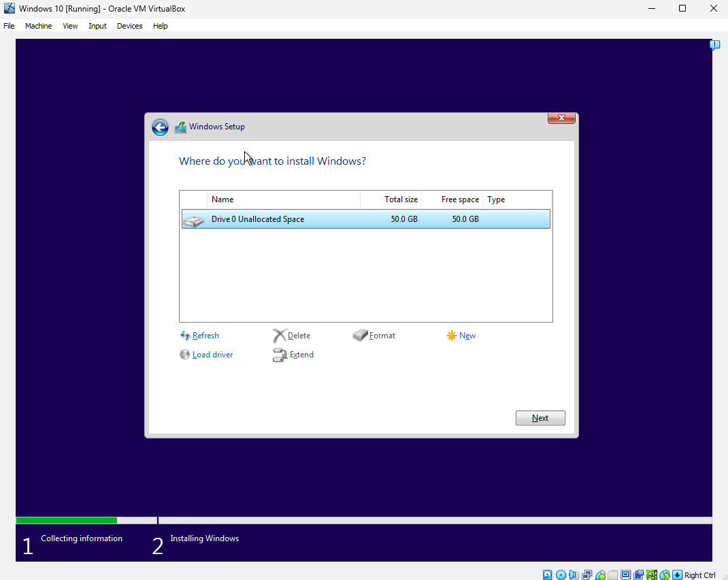The image size is (728, 580).
Task: Open the Input menu
Action: click(97, 26)
